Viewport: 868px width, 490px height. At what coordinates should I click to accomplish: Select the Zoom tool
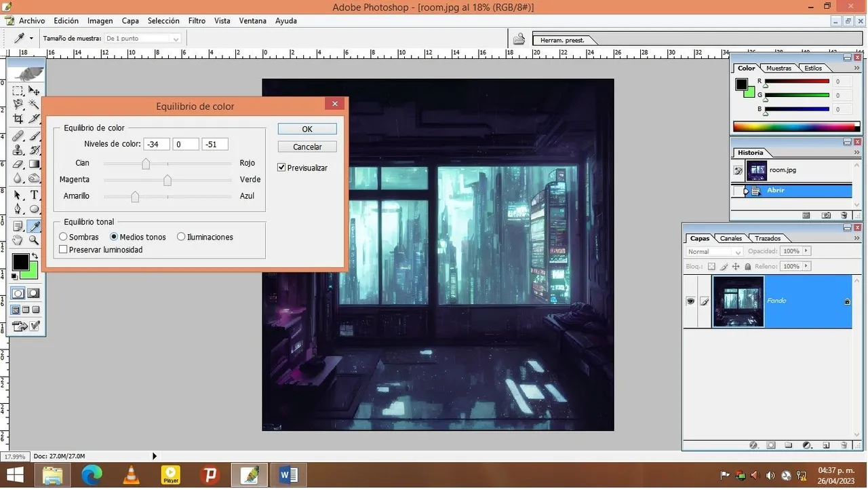click(34, 240)
